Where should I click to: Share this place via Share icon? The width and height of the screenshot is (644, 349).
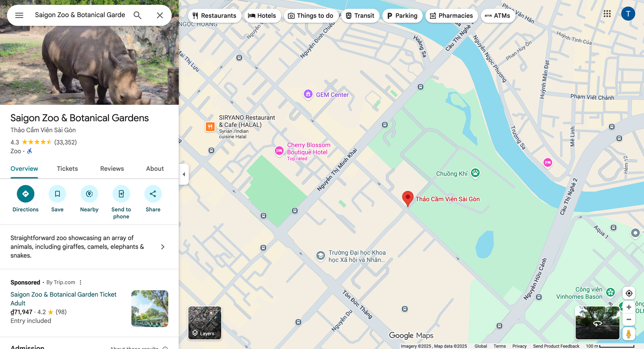point(153,194)
